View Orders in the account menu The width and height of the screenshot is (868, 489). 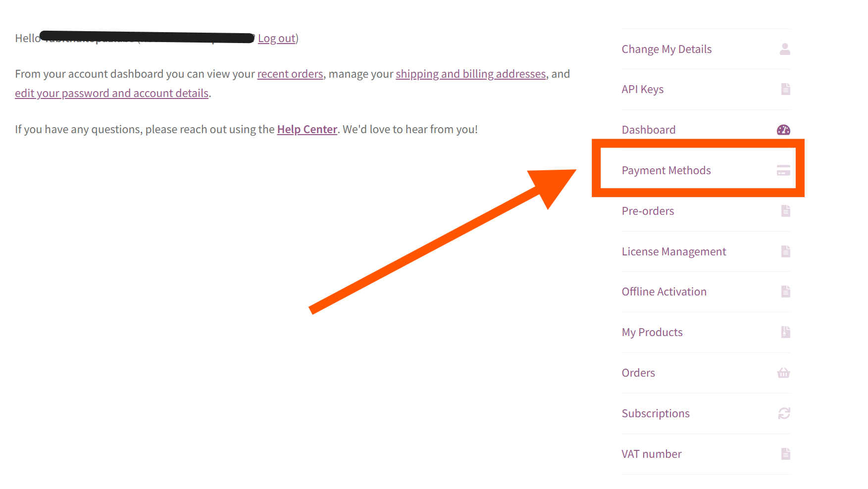tap(638, 373)
